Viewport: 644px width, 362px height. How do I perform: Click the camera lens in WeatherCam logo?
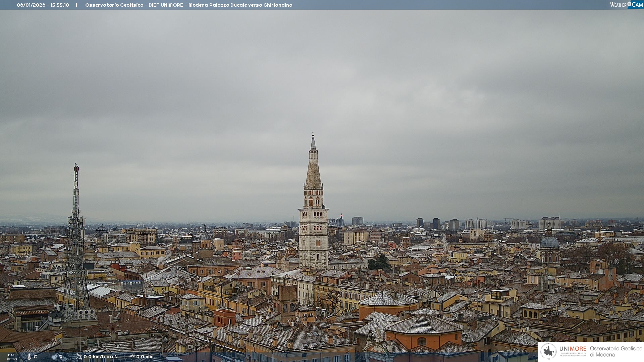point(629,4)
